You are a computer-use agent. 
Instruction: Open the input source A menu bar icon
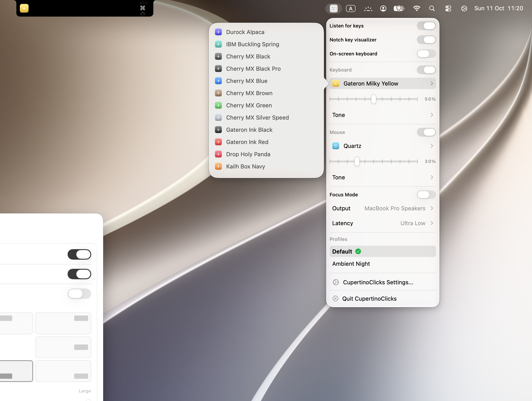pos(351,9)
